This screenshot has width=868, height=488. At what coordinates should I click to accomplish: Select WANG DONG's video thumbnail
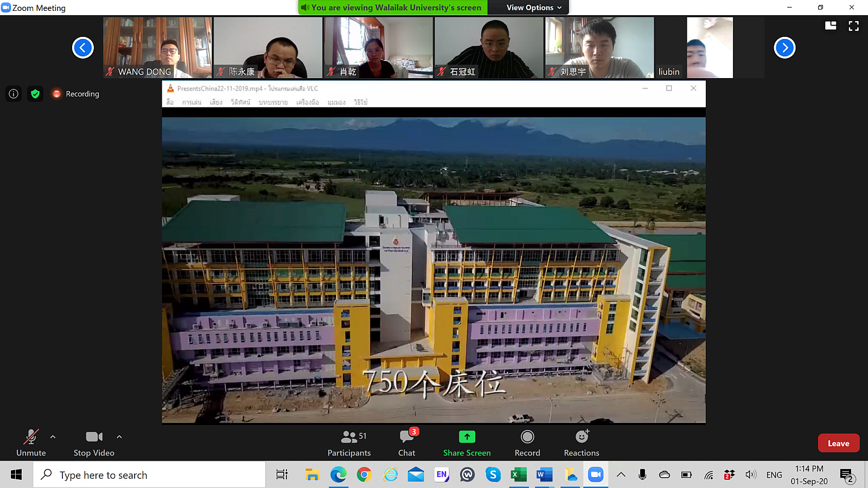coord(157,48)
